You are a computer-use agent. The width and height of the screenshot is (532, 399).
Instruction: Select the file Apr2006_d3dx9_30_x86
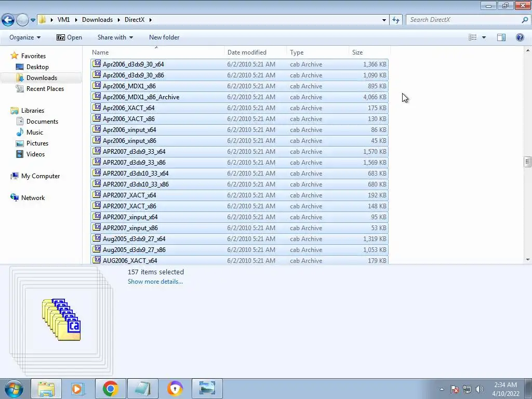(x=240, y=75)
